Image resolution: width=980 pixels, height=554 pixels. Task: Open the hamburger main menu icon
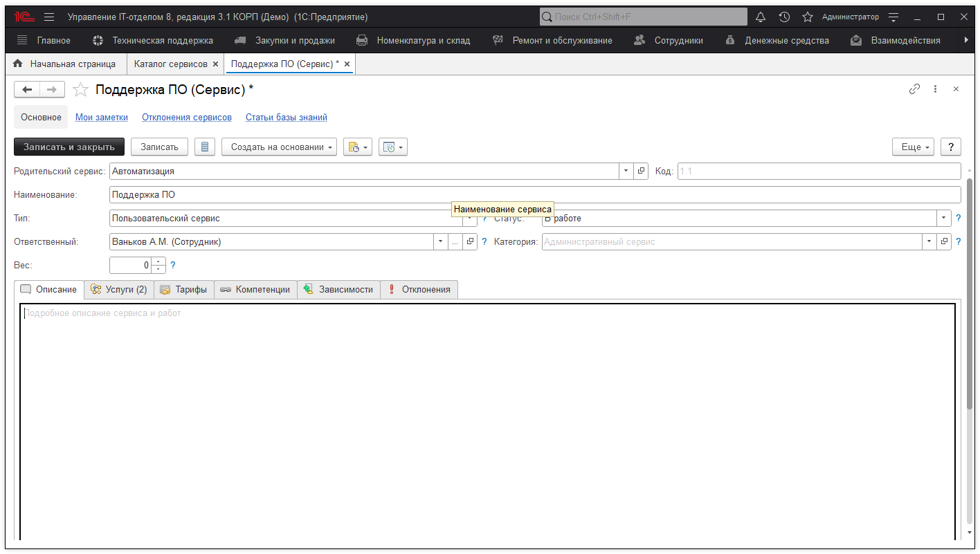tap(49, 17)
